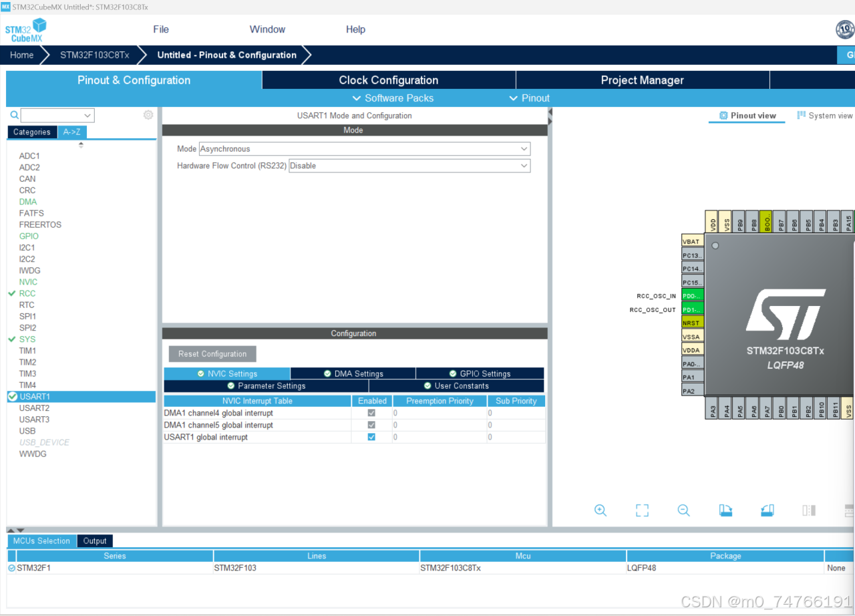This screenshot has width=855, height=616.
Task: Select the PB9 pin at chip top
Action: (739, 222)
